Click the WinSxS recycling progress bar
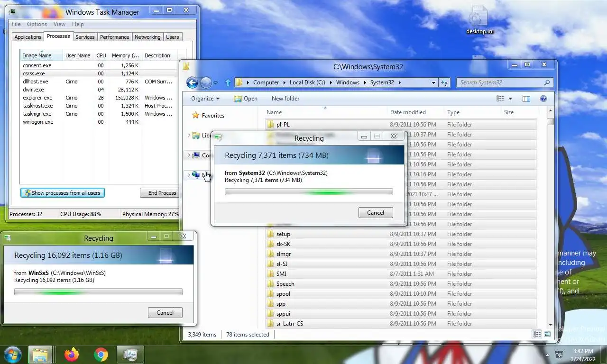Screen dimensions: 607x364 click(98, 292)
